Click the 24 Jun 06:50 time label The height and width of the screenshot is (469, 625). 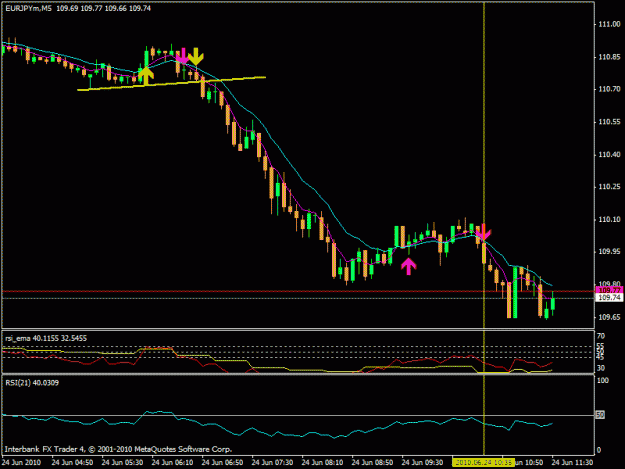point(222,462)
